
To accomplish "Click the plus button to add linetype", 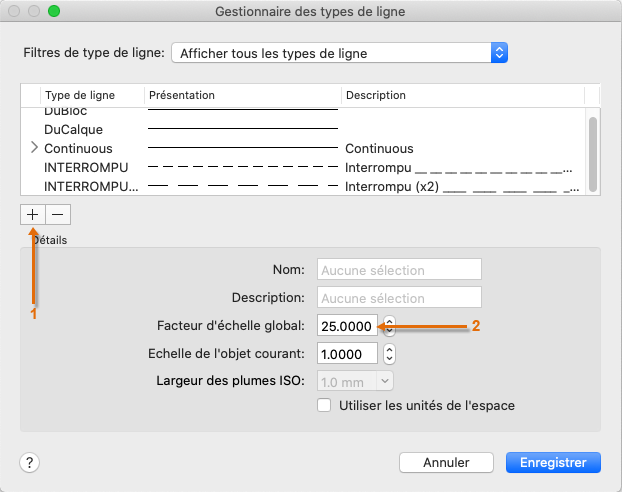I will pyautogui.click(x=33, y=214).
